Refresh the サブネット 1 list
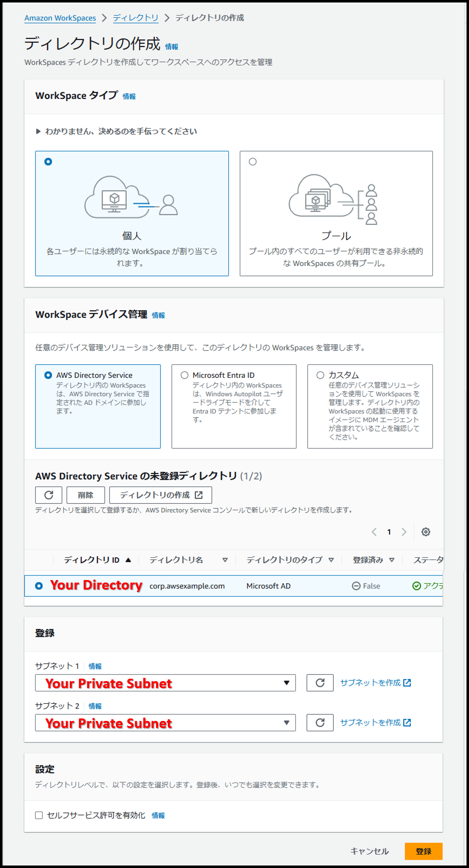Image resolution: width=469 pixels, height=868 pixels. click(x=320, y=683)
